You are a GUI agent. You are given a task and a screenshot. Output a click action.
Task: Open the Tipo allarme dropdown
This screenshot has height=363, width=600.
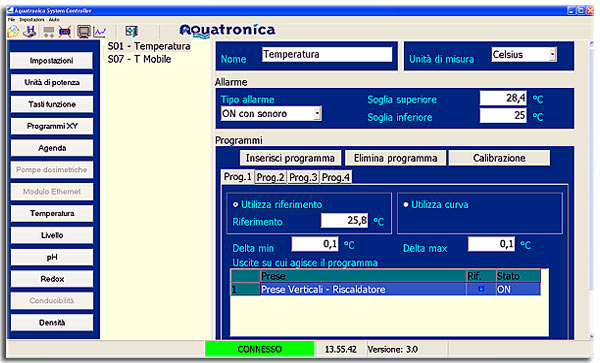[271, 114]
